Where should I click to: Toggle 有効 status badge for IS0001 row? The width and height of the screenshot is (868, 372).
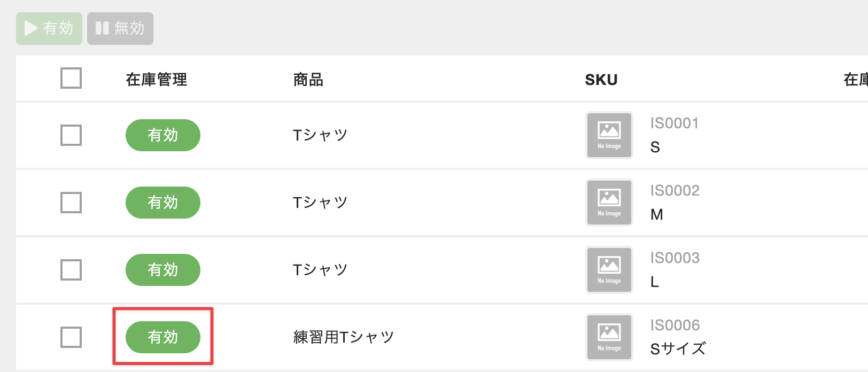click(163, 135)
